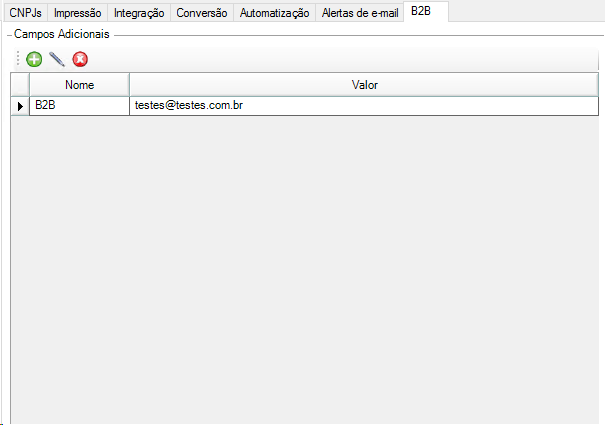Delete selected field with red X icon
Viewport: 605px width, 425px height.
pos(80,59)
